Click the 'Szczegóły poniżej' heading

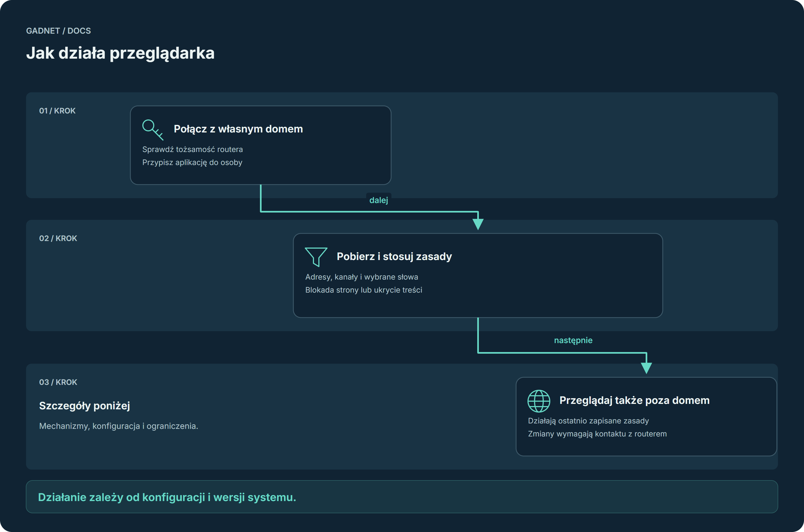point(84,406)
